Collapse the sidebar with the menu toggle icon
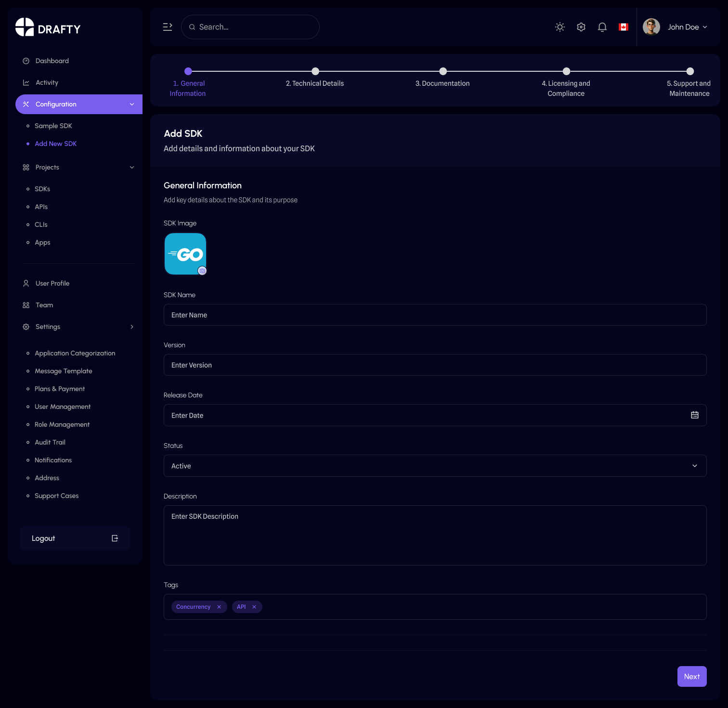 (168, 27)
